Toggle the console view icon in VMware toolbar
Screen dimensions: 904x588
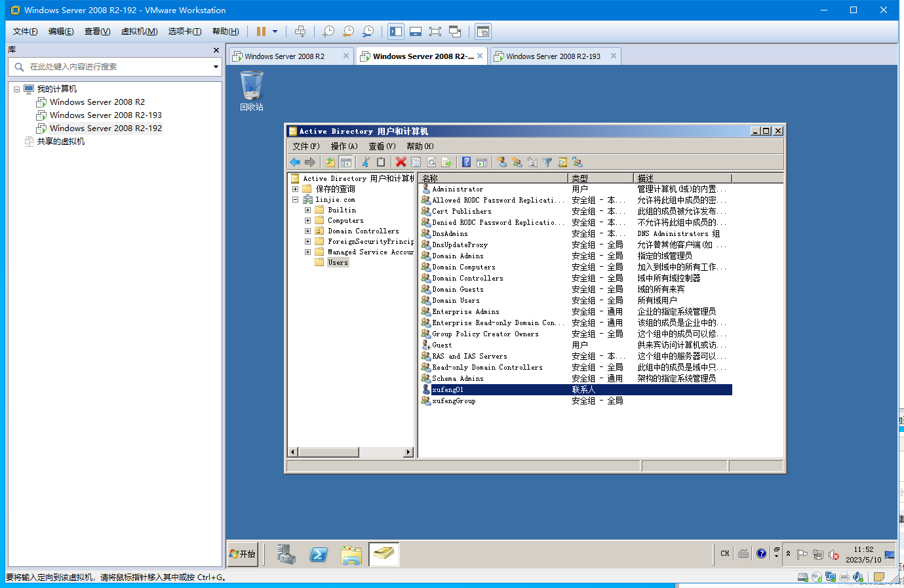tap(483, 31)
